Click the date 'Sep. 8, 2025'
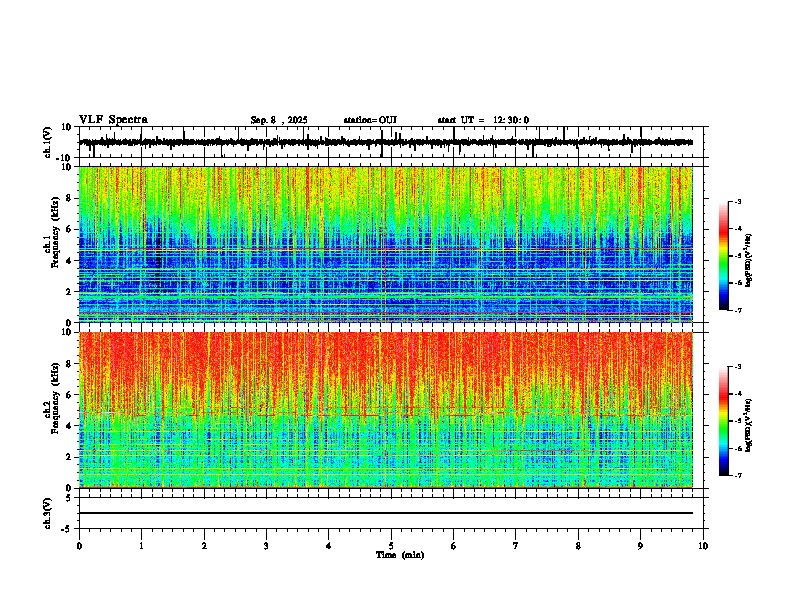 (x=279, y=120)
